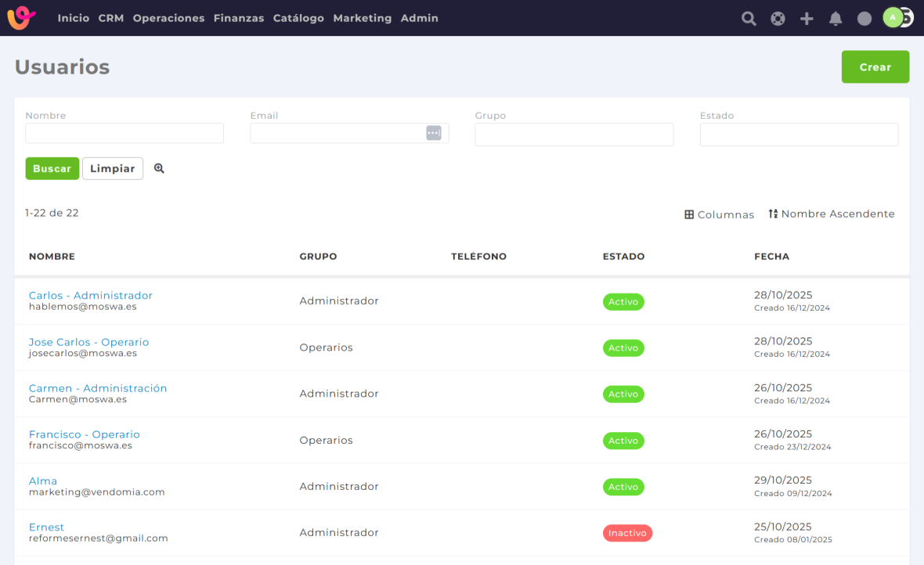Open the Grupo filter dropdown
The width and height of the screenshot is (924, 565).
[x=573, y=135]
